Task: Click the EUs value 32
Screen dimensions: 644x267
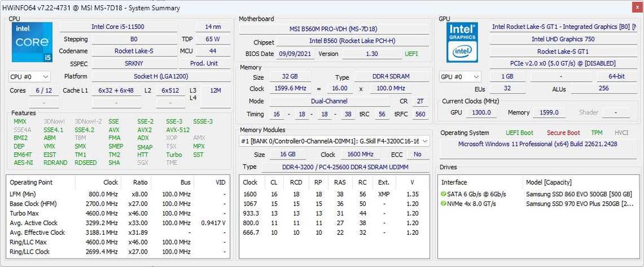Action: tap(507, 89)
